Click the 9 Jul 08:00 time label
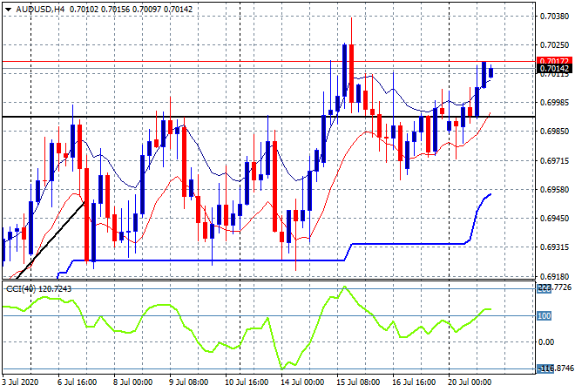This screenshot has width=575, height=392. coord(188,382)
